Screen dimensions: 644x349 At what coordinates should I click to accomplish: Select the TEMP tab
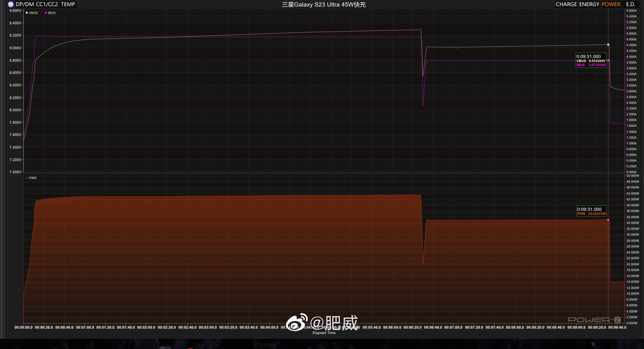point(68,4)
